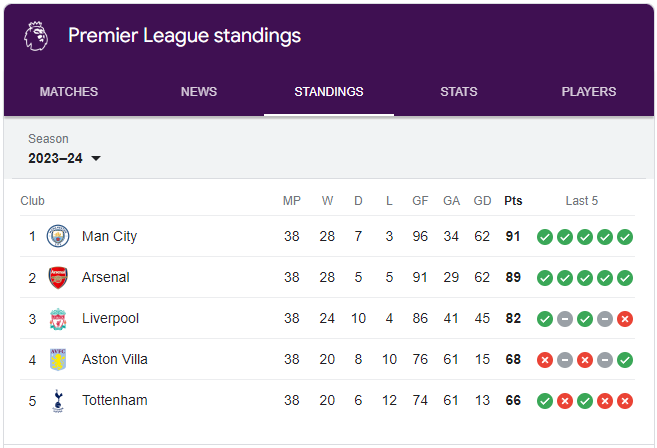Screen dimensions: 657x448
Task: Click the Premier League lion logo
Action: click(36, 36)
